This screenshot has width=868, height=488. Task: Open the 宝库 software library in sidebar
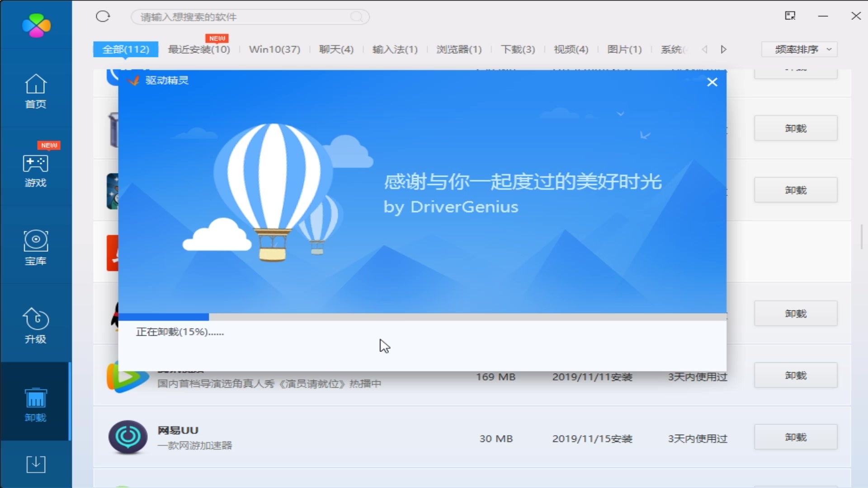35,248
